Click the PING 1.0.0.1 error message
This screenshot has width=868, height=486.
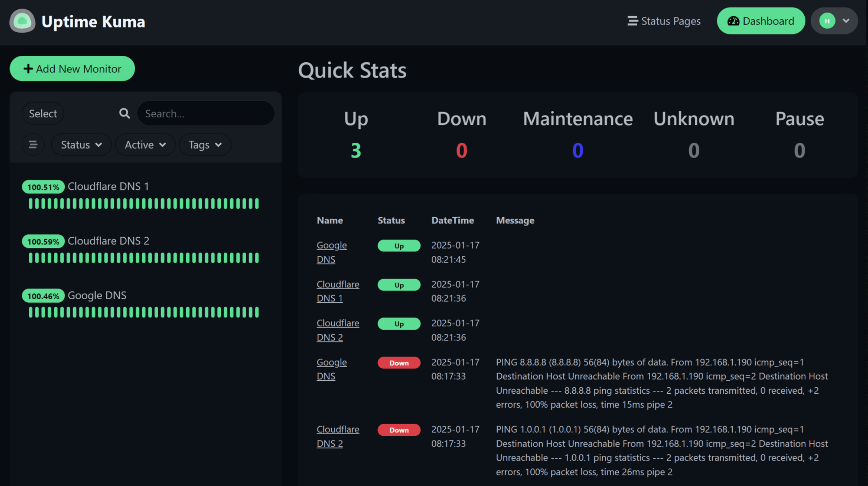pos(662,450)
